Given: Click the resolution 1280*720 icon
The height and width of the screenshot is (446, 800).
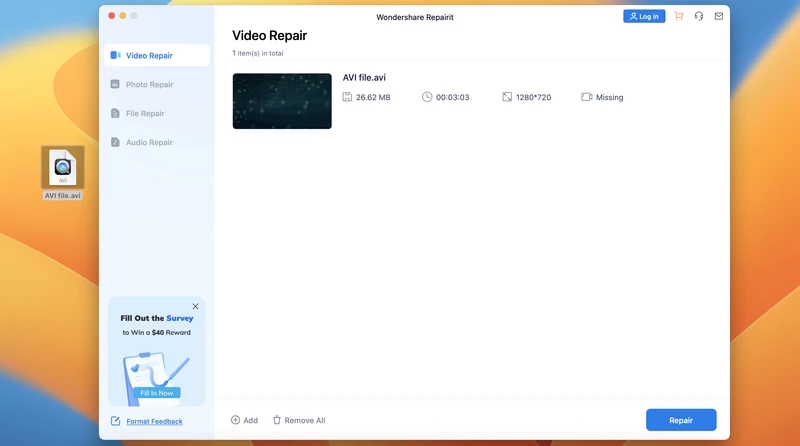Looking at the screenshot, I should pyautogui.click(x=507, y=97).
